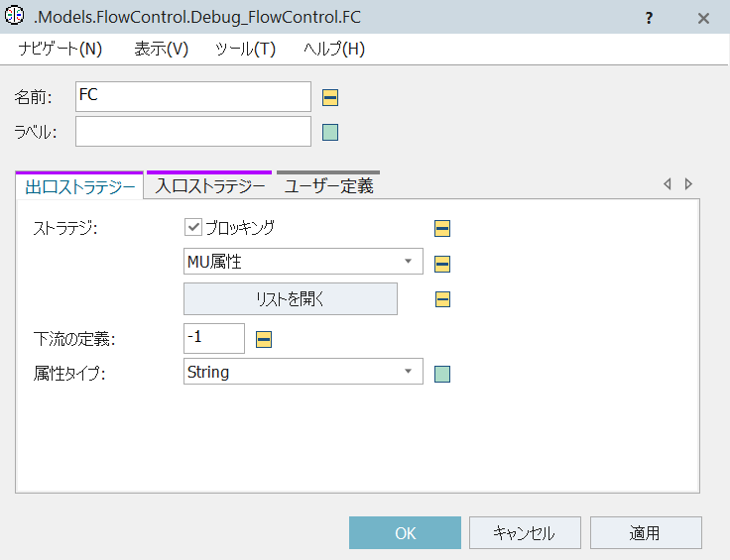This screenshot has width=730, height=560.
Task: Click the 適用 button
Action: (646, 533)
